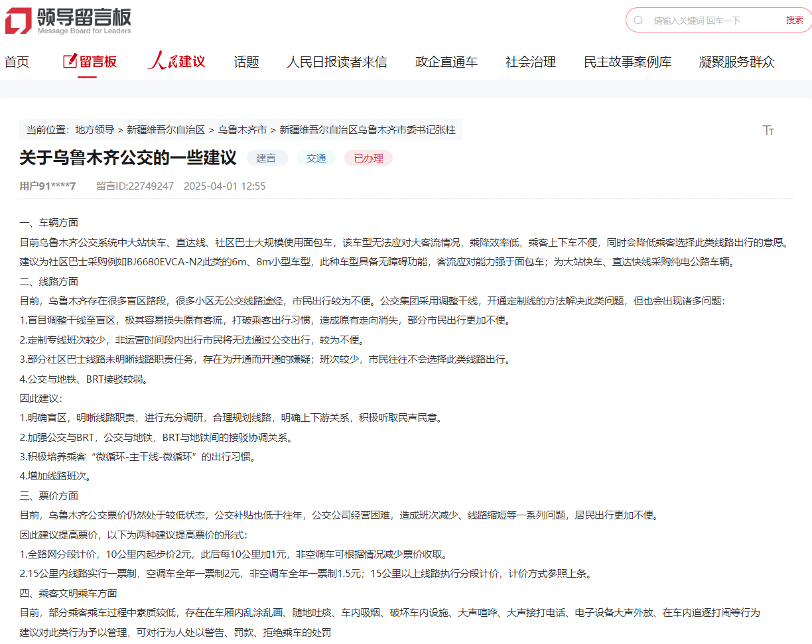
Task: Open the 留言板 navigation tab
Action: coord(90,62)
